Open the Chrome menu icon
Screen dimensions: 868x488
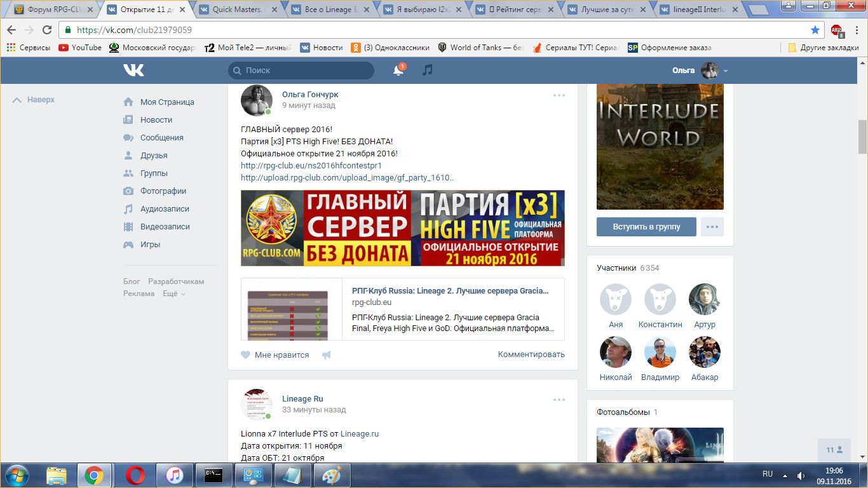(857, 30)
